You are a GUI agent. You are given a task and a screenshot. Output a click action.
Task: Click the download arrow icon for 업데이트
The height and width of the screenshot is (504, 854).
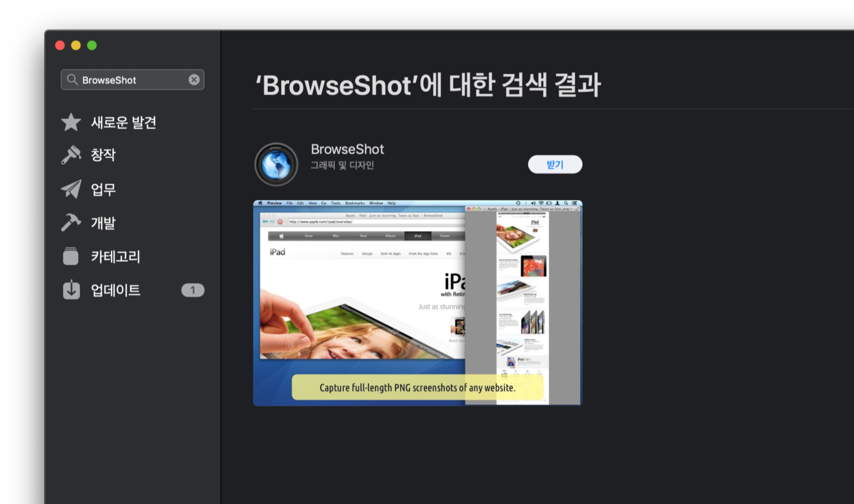[x=71, y=290]
